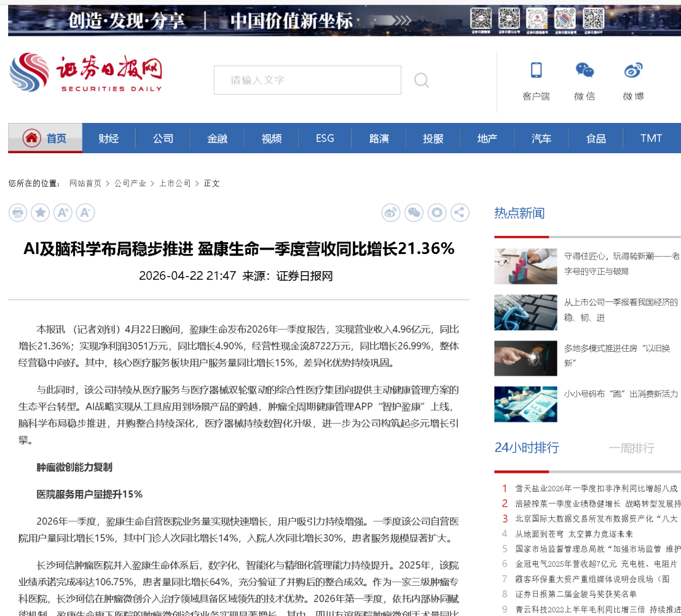The width and height of the screenshot is (681, 616).
Task: Open ranking item 金冠电气2025年营收
Action: (x=597, y=564)
